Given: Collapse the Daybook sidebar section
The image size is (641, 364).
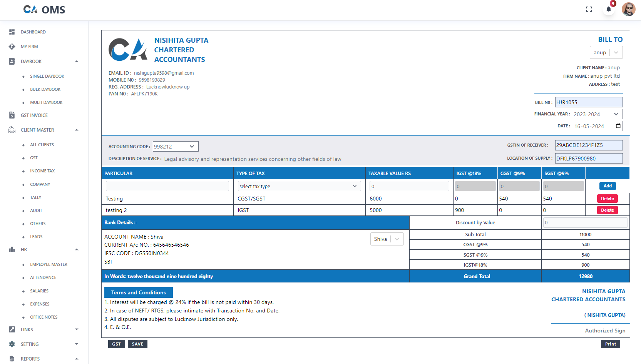Looking at the screenshot, I should click(x=77, y=61).
